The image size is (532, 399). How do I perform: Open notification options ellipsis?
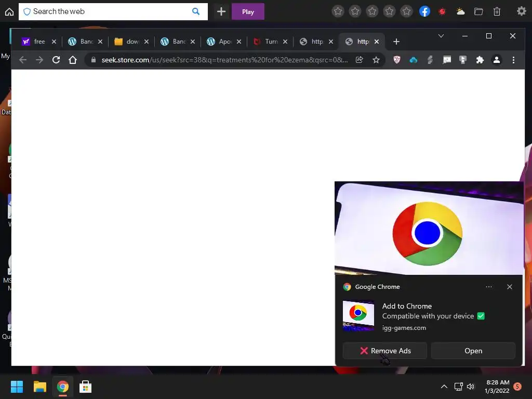tap(488, 287)
